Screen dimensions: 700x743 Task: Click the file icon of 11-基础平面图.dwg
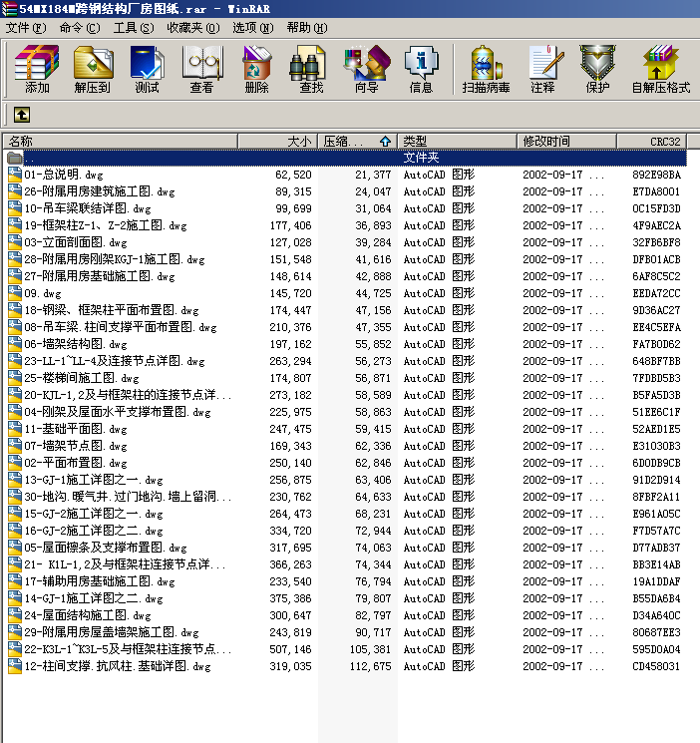coord(15,429)
